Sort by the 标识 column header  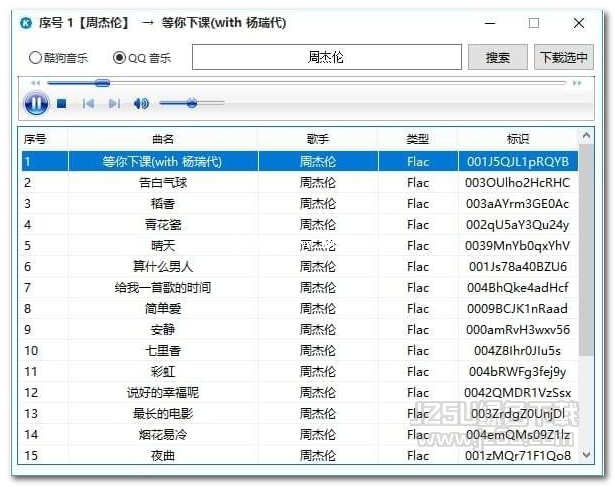(518, 139)
